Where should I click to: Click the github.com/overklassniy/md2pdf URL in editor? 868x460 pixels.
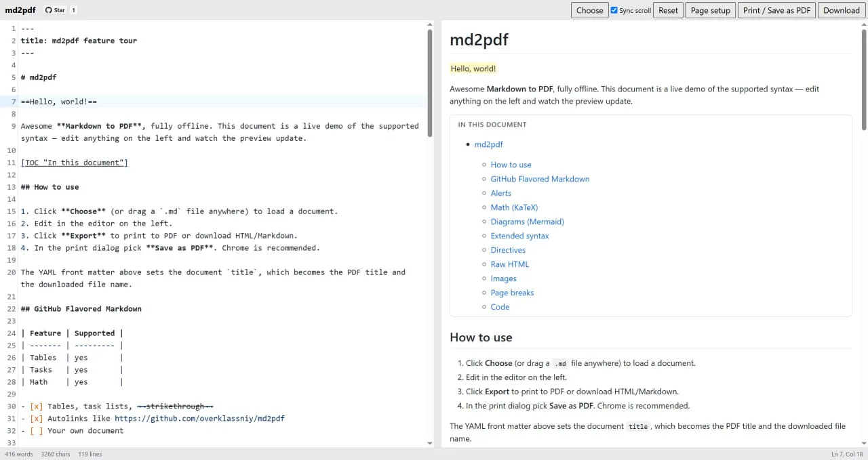[199, 419]
